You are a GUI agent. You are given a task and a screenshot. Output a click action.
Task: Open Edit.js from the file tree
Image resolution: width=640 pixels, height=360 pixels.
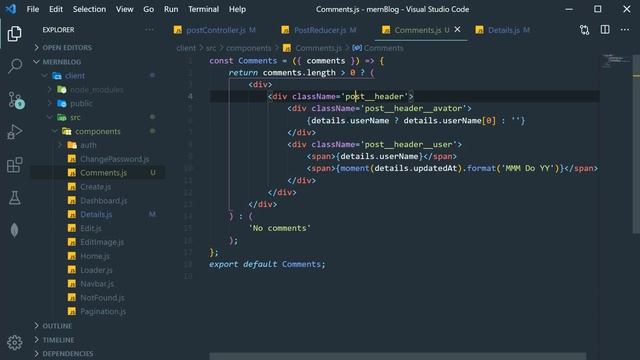91,228
